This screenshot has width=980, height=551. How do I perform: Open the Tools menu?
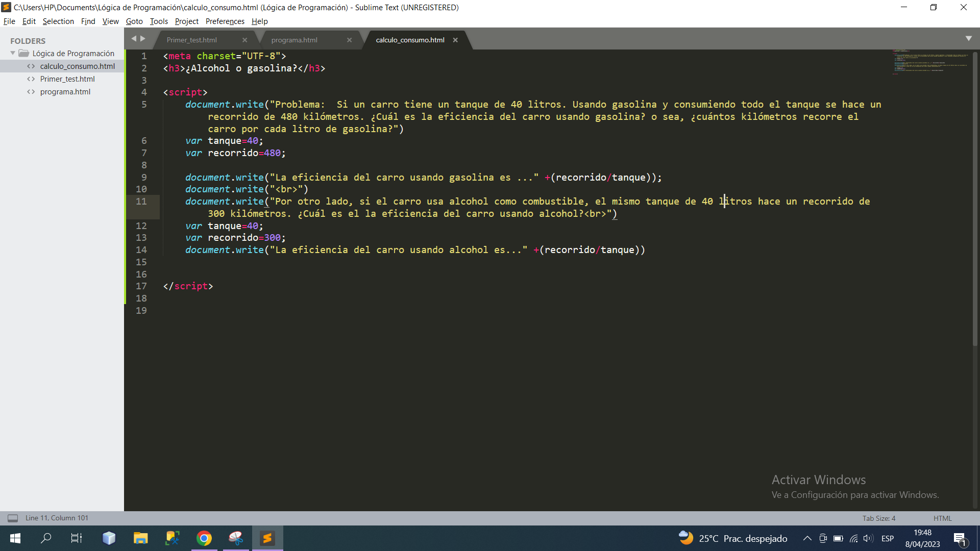(x=158, y=21)
